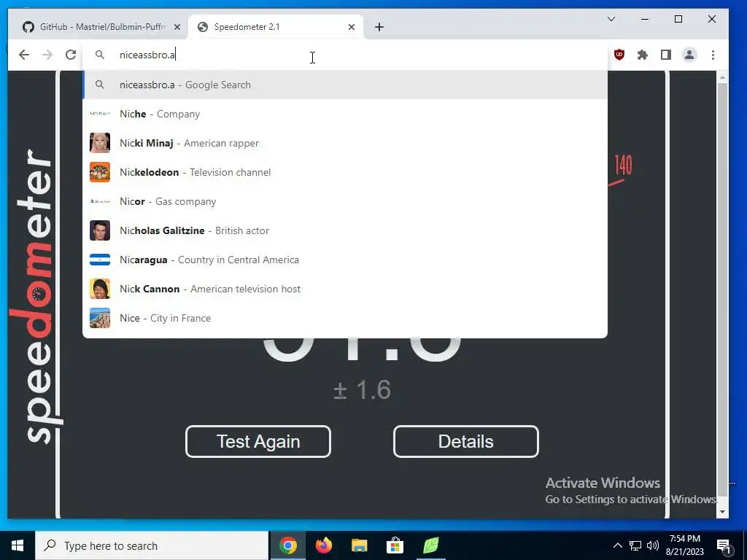
Task: Open the network status tray icon
Action: pos(635,545)
